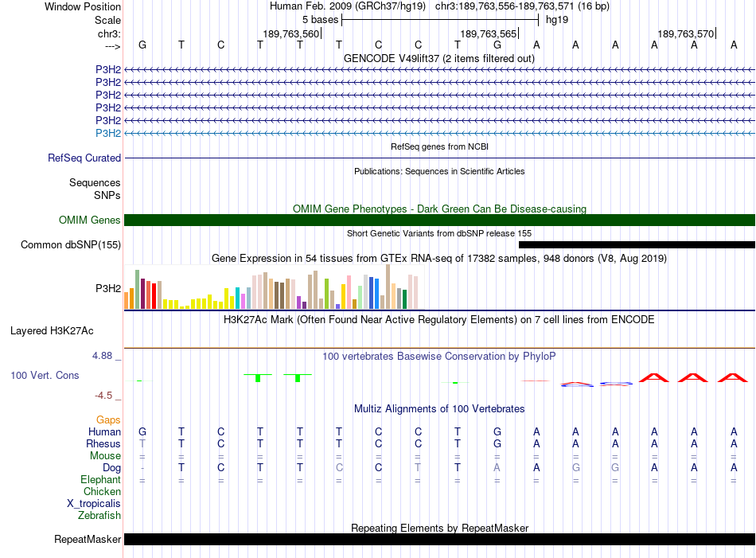The image size is (756, 558).
Task: Select the dark green OMIM gene bar
Action: point(439,220)
